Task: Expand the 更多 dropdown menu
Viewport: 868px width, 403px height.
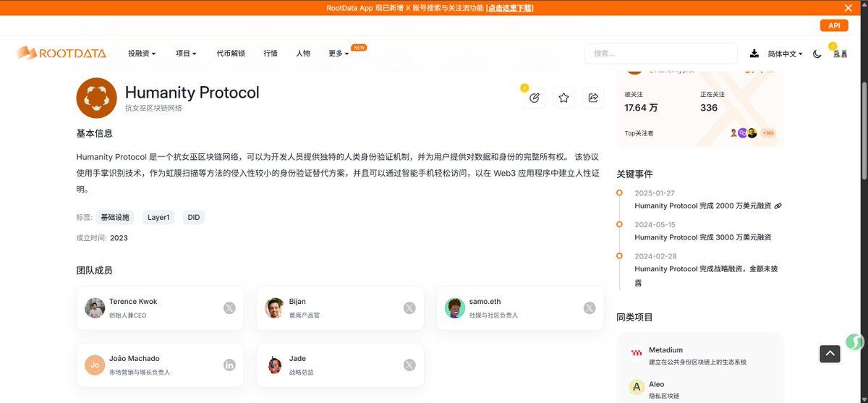Action: [339, 54]
